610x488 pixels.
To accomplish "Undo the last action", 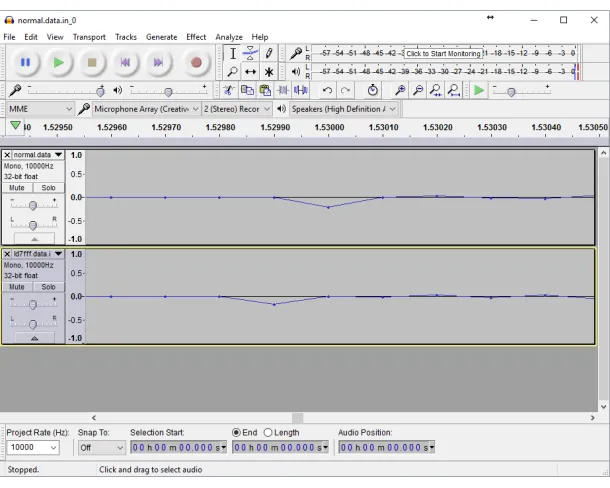I will [x=327, y=91].
